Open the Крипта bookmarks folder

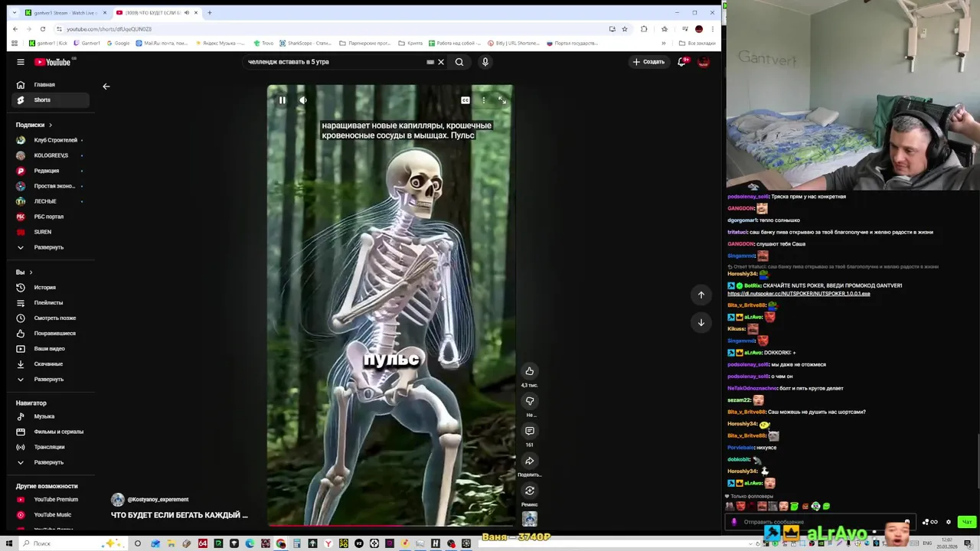click(410, 44)
